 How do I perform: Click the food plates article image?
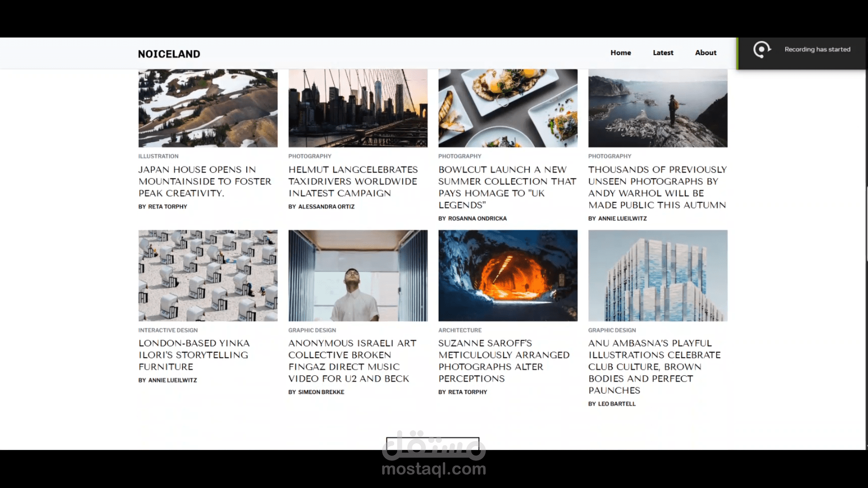[508, 108]
